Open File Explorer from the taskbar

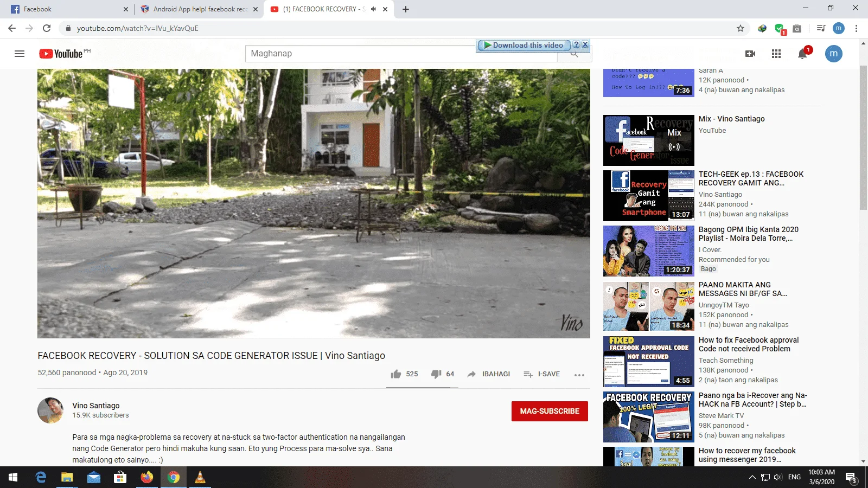point(67,477)
